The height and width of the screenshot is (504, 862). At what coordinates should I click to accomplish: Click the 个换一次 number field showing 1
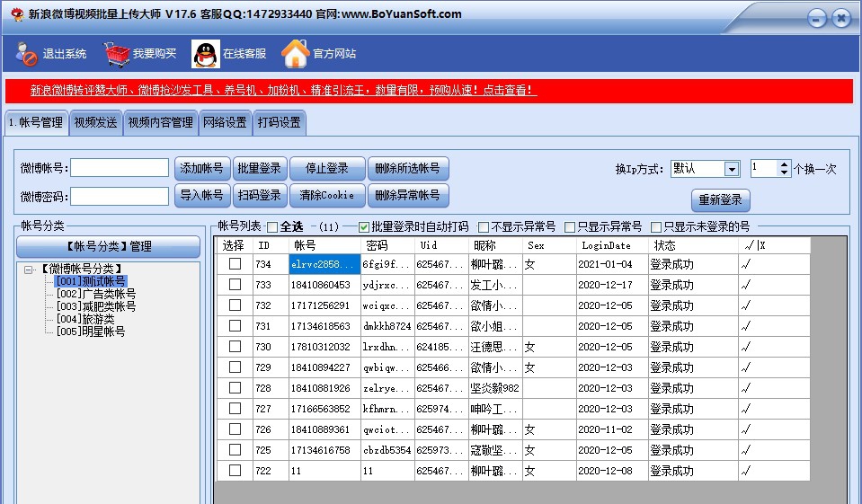click(764, 168)
